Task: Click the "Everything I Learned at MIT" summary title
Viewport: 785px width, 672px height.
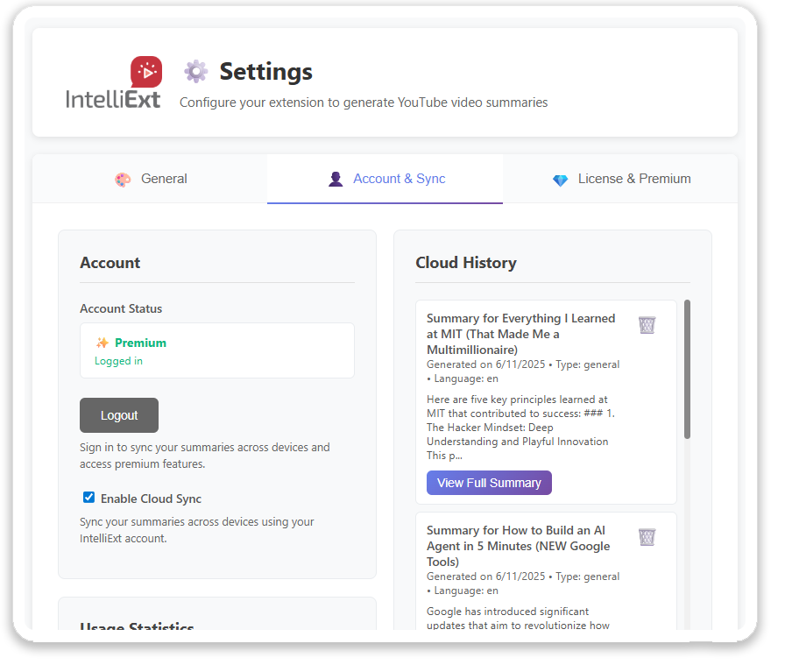Action: tap(520, 334)
